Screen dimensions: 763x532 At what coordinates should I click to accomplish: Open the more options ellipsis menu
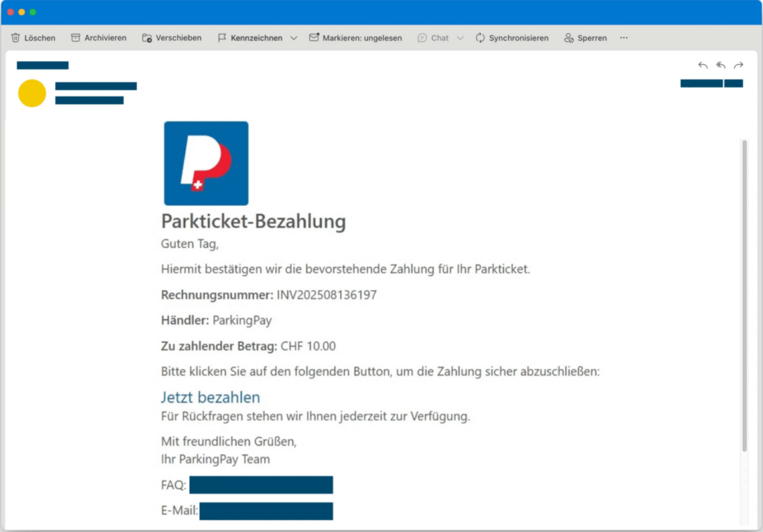pos(623,38)
